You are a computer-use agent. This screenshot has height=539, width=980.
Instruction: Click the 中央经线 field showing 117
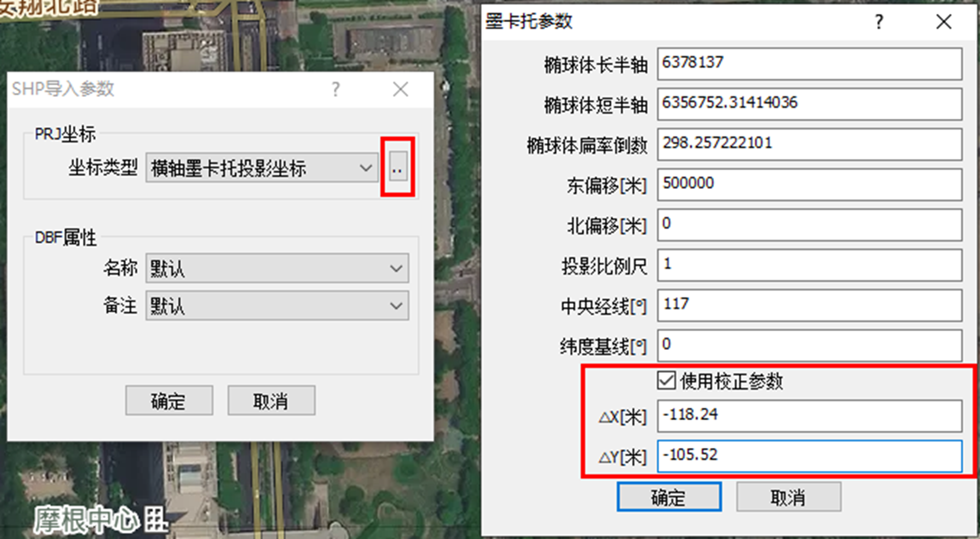click(809, 305)
